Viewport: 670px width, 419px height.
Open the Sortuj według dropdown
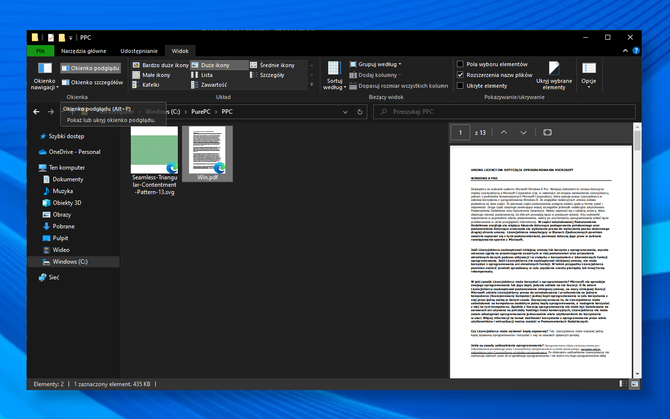click(x=333, y=74)
